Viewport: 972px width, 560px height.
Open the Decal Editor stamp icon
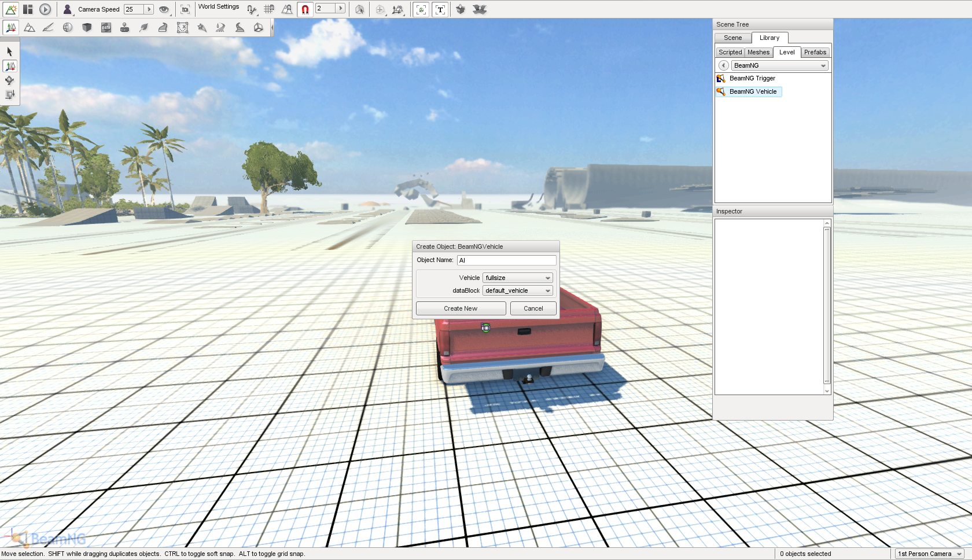tap(125, 27)
